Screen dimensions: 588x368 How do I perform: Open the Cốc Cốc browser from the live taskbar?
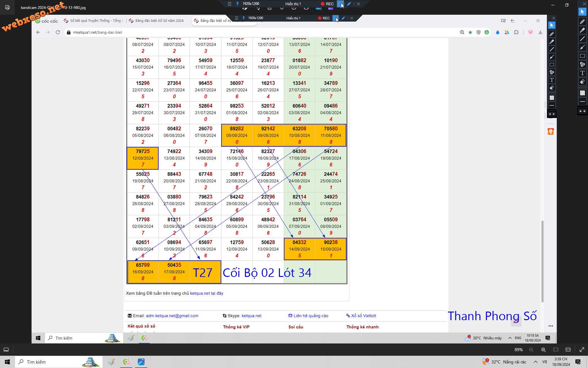click(x=126, y=362)
